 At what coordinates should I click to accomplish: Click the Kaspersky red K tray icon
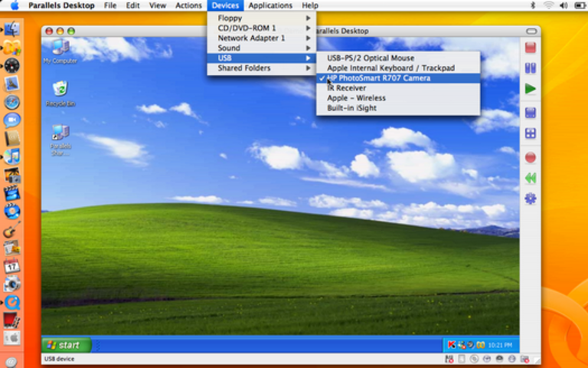[x=452, y=345]
